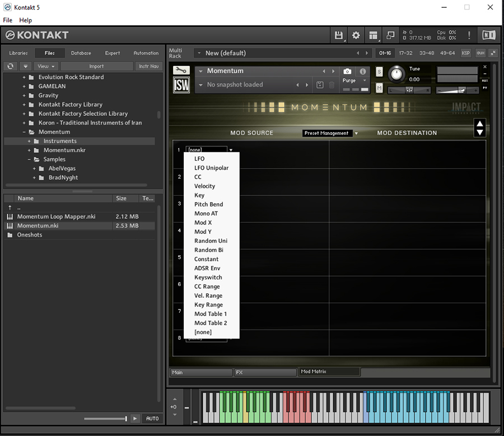Open the FX page tab
Screen dimensions: 504x436
[x=265, y=372]
